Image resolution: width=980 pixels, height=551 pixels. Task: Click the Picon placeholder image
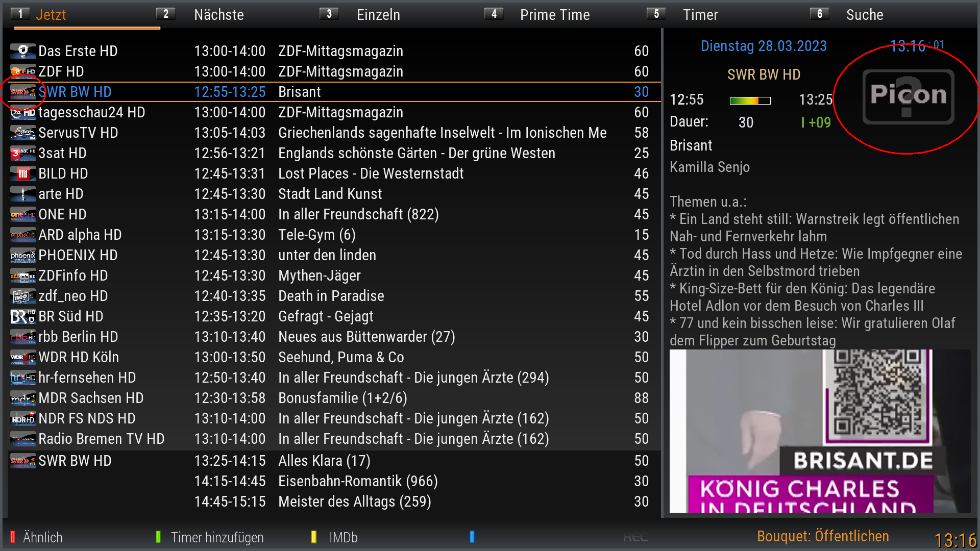pyautogui.click(x=908, y=96)
